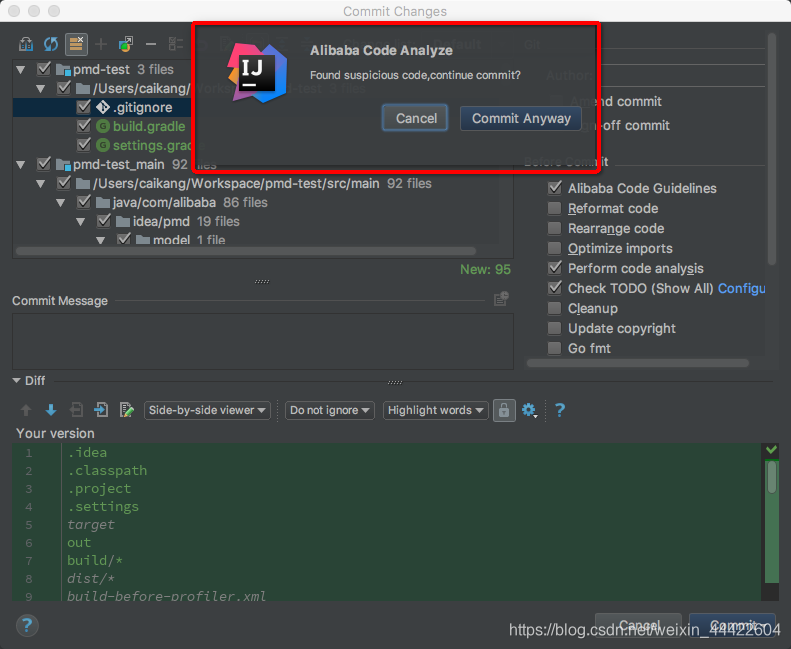Collapse the Diff section
Screen dimensions: 791x649
tap(17, 380)
